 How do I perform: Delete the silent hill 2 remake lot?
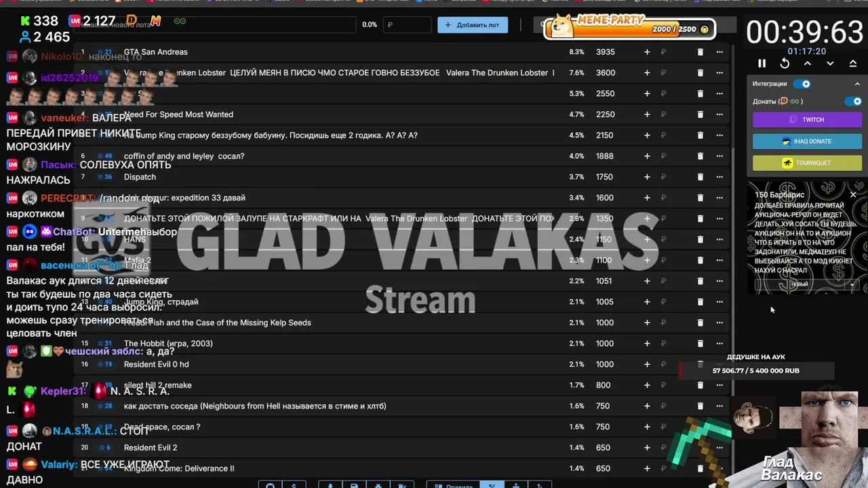(701, 386)
